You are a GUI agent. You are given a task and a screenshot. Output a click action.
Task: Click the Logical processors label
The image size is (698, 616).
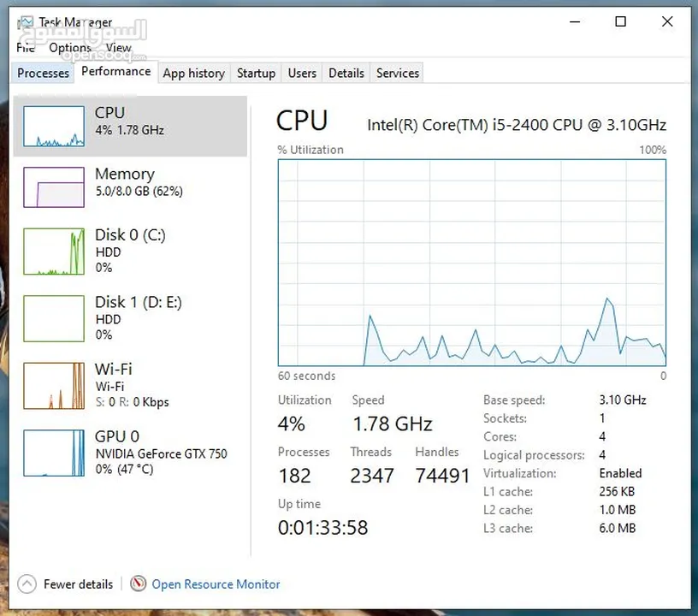534,455
